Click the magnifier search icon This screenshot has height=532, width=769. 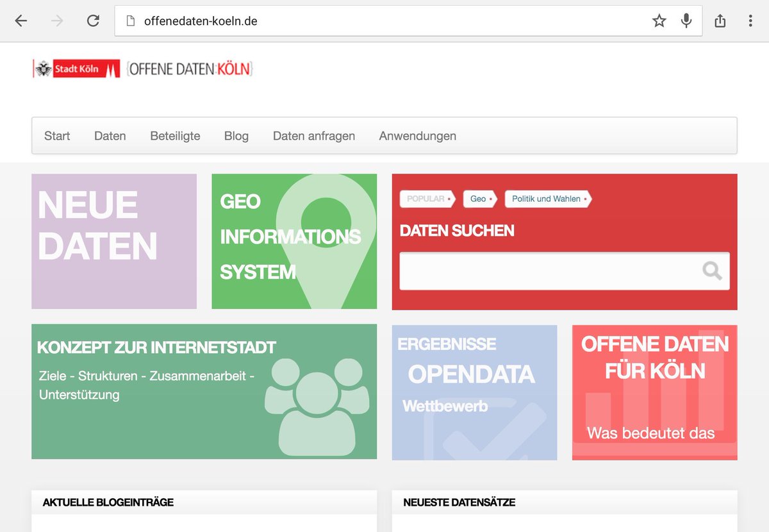712,270
